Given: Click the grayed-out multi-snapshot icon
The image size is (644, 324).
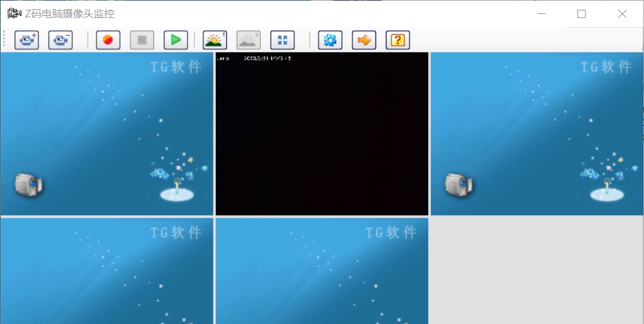Looking at the screenshot, I should [248, 40].
